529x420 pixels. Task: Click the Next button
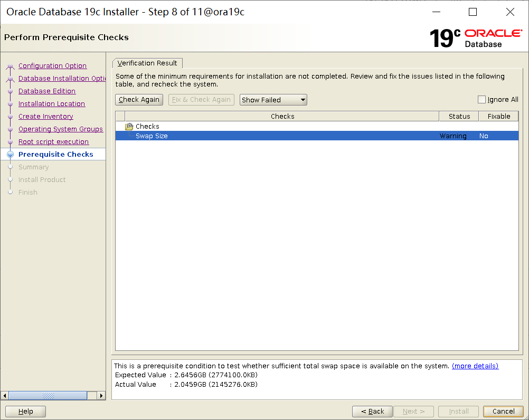pos(413,411)
